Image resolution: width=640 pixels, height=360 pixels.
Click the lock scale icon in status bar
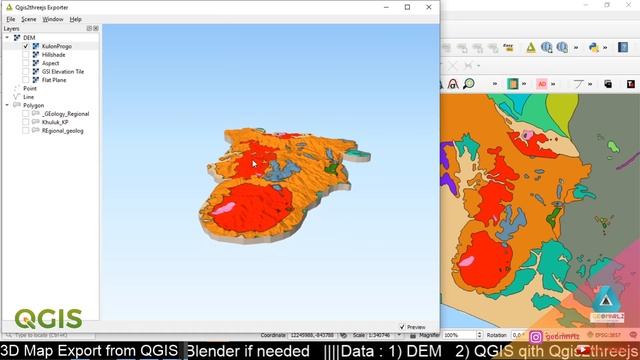pos(413,335)
